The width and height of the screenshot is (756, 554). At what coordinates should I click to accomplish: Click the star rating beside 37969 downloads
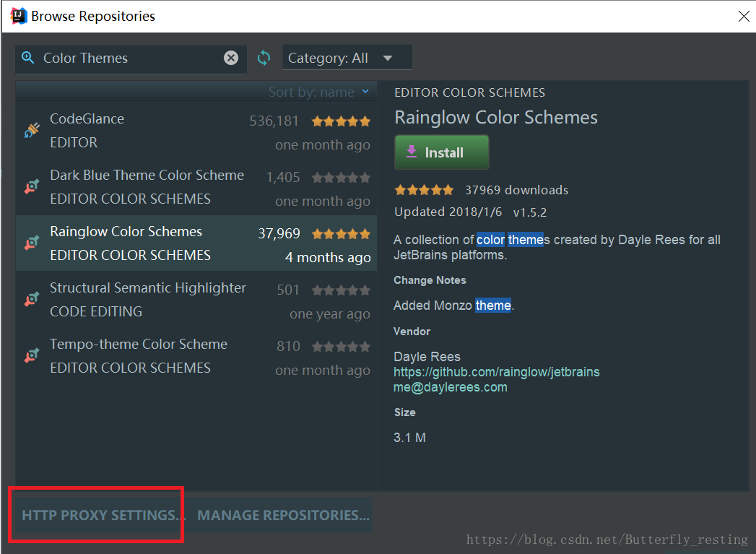coord(424,190)
